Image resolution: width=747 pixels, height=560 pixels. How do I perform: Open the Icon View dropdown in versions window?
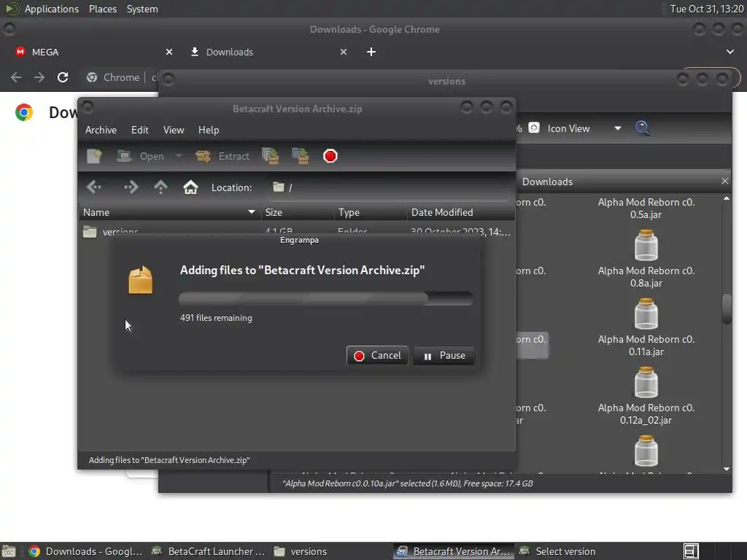tap(584, 128)
